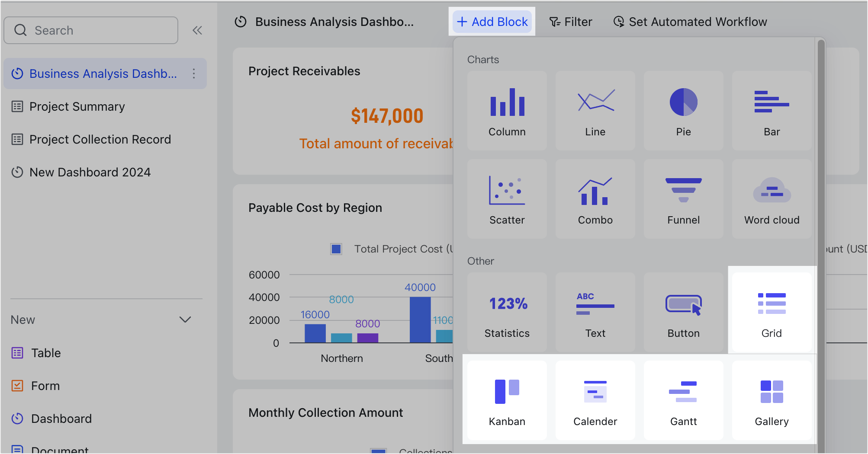Image resolution: width=868 pixels, height=454 pixels.
Task: Expand the New section options
Action: click(185, 320)
